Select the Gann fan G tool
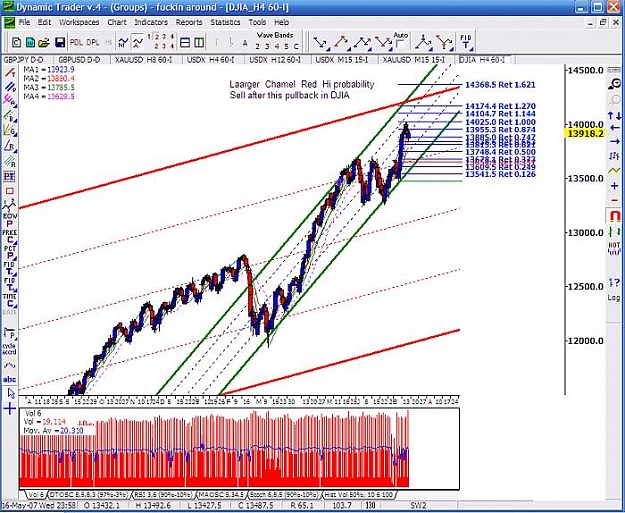 click(10, 130)
